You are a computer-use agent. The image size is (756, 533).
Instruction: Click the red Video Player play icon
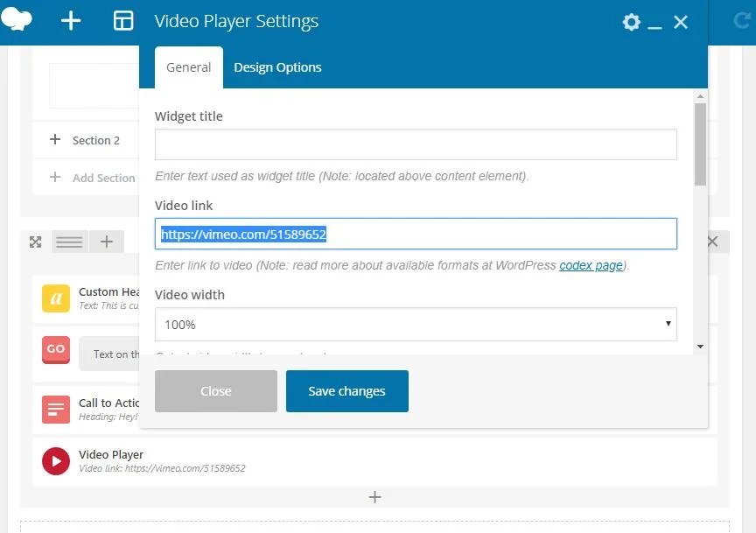click(56, 460)
